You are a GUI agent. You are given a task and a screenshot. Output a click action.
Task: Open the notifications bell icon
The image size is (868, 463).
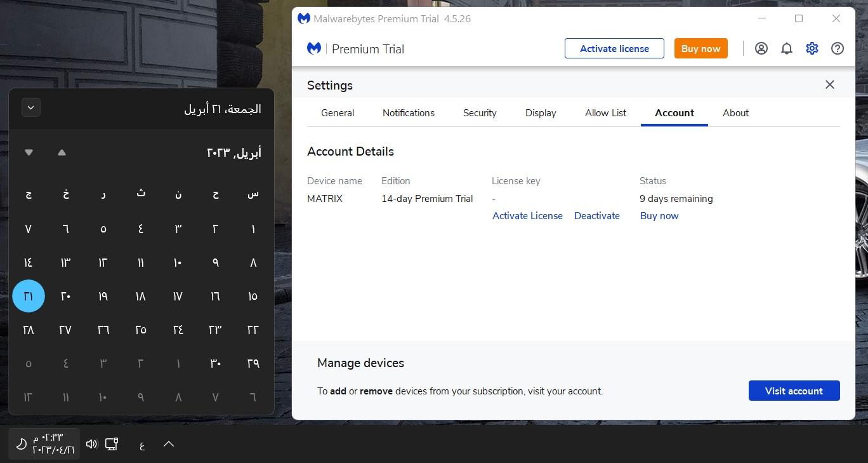[787, 48]
